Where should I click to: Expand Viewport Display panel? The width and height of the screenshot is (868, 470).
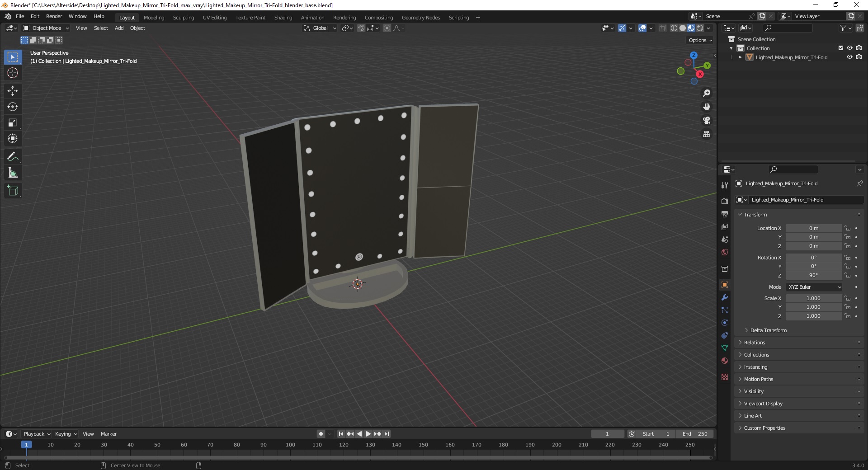[763, 404]
